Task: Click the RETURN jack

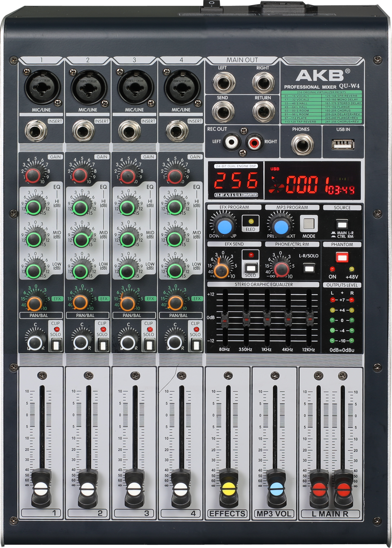Action: tap(264, 112)
